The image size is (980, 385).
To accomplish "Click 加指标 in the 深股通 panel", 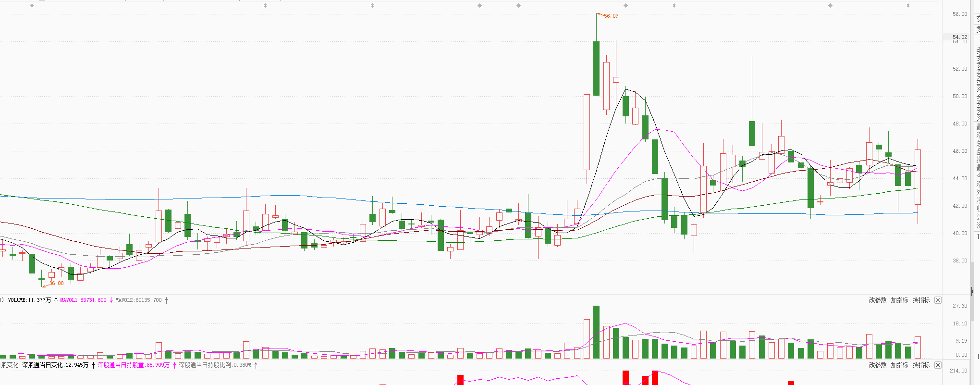I will (x=899, y=365).
